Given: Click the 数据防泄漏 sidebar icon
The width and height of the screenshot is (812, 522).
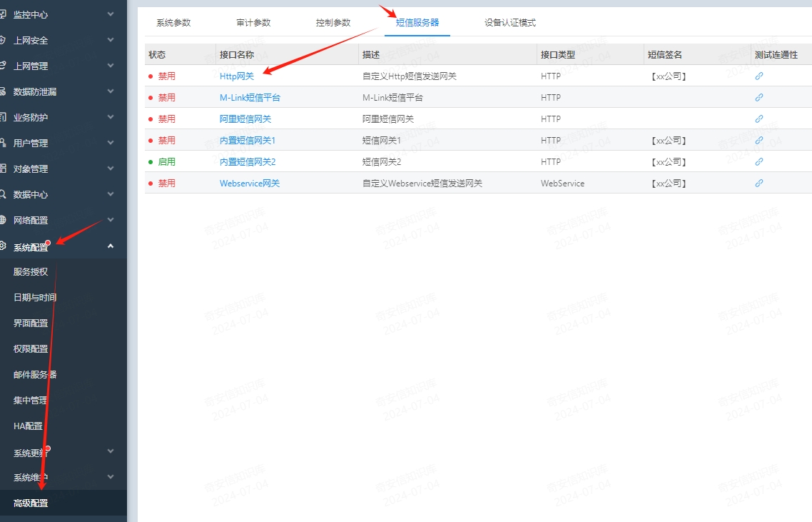Looking at the screenshot, I should click(x=8, y=91).
